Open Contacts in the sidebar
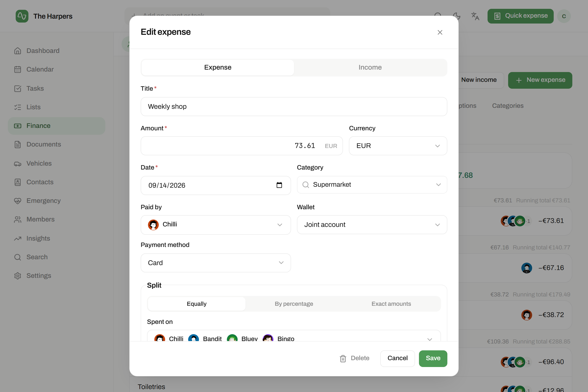This screenshot has height=392, width=588. [57, 182]
